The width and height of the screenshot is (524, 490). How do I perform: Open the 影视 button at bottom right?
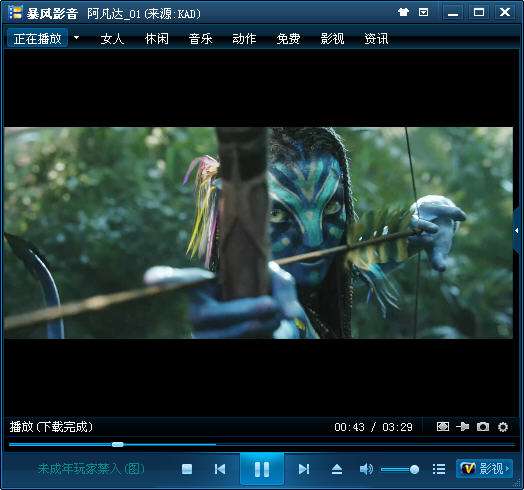click(x=484, y=469)
